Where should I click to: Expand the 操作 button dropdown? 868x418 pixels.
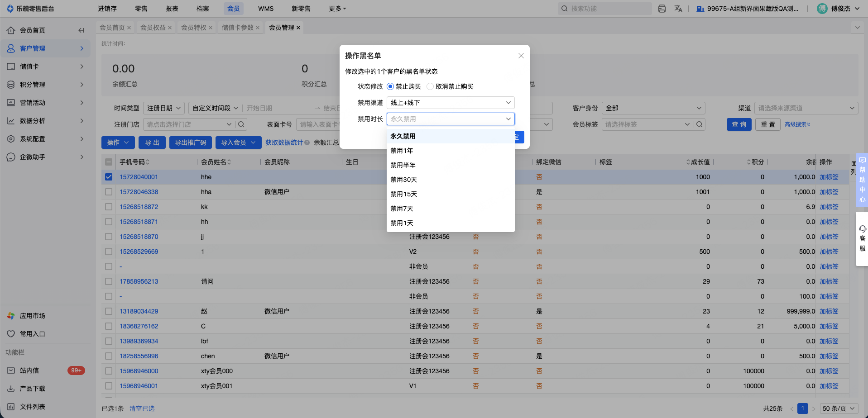(118, 142)
